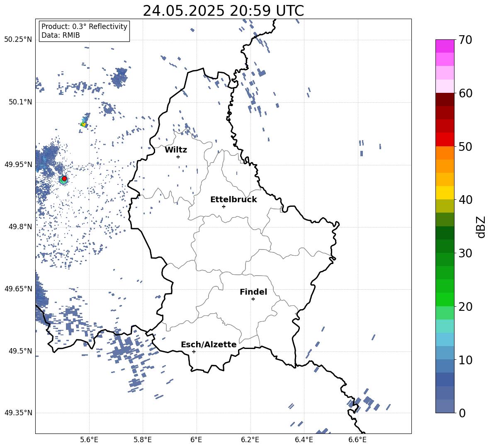
Task: Click the 'Data: RMIB' text
Action: pyautogui.click(x=61, y=35)
